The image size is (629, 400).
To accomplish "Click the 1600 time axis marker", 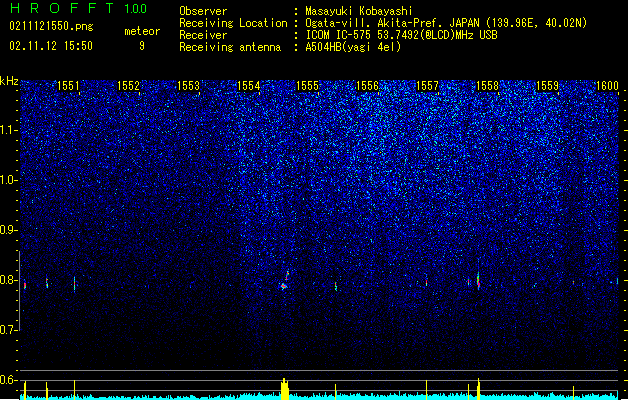I will pyautogui.click(x=607, y=85).
